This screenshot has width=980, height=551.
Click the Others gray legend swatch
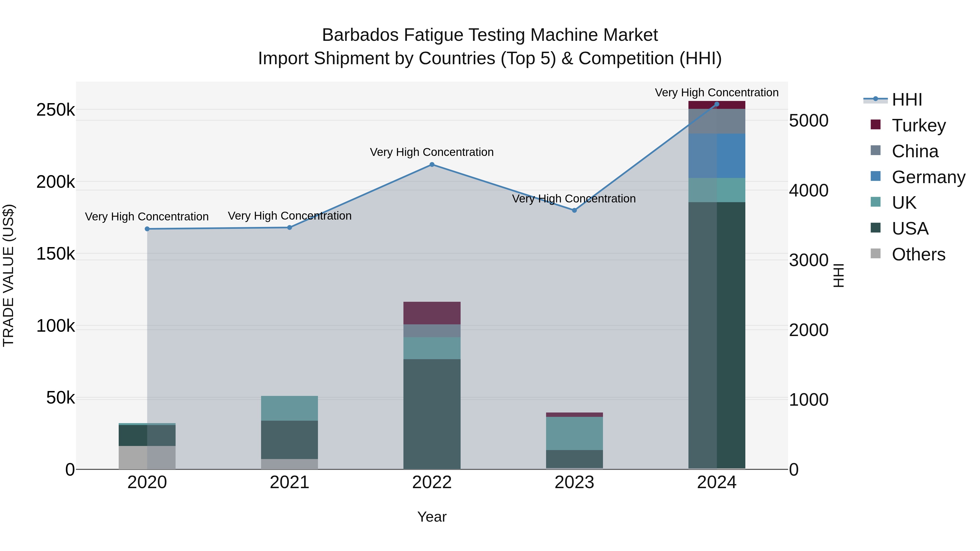pyautogui.click(x=875, y=253)
